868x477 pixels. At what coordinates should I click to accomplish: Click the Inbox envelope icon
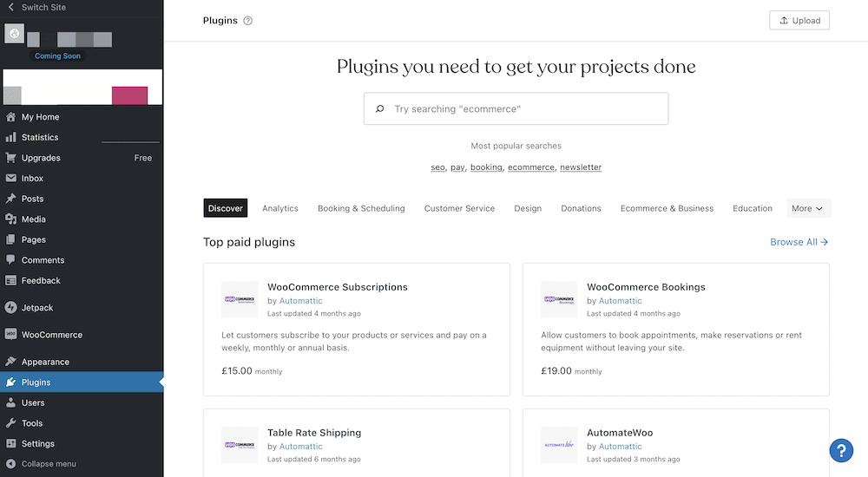[x=10, y=178]
